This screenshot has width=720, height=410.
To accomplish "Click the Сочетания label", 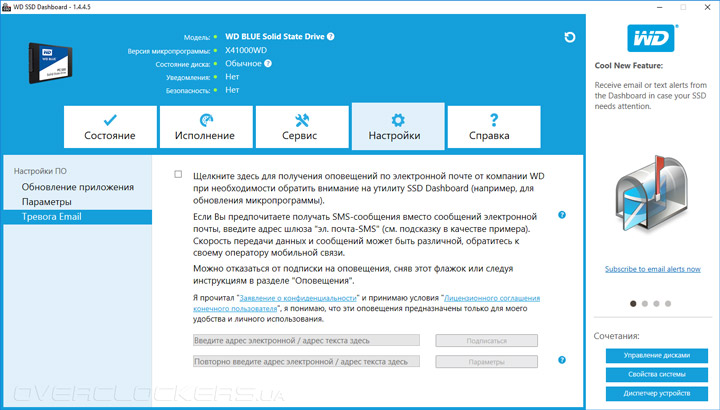I will pos(616,336).
